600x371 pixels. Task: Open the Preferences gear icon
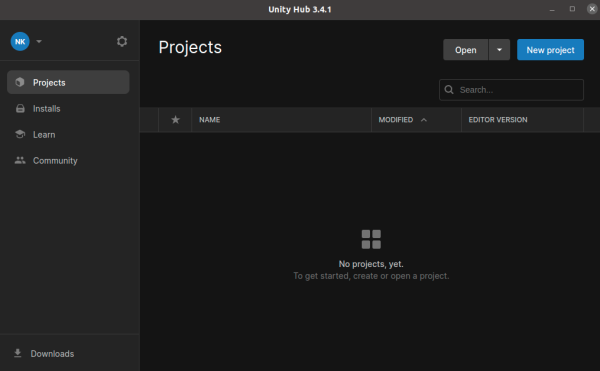coord(122,41)
